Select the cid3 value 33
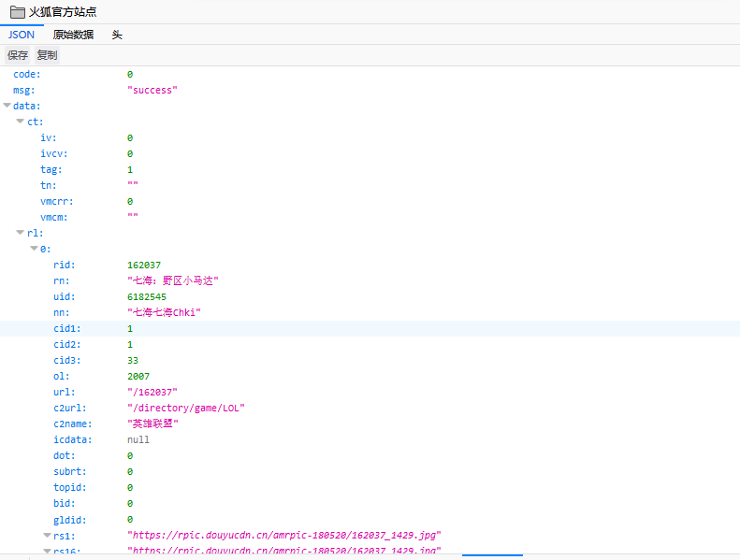This screenshot has height=560, width=740. [133, 361]
